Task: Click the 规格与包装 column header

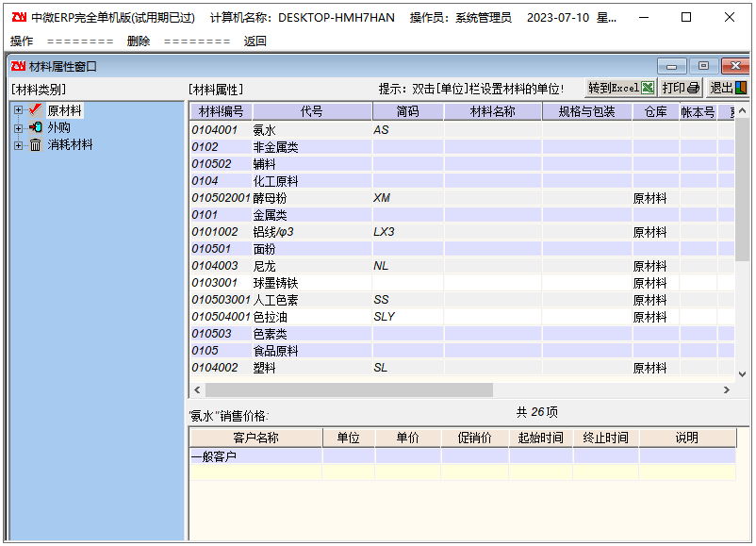Action: pyautogui.click(x=586, y=112)
